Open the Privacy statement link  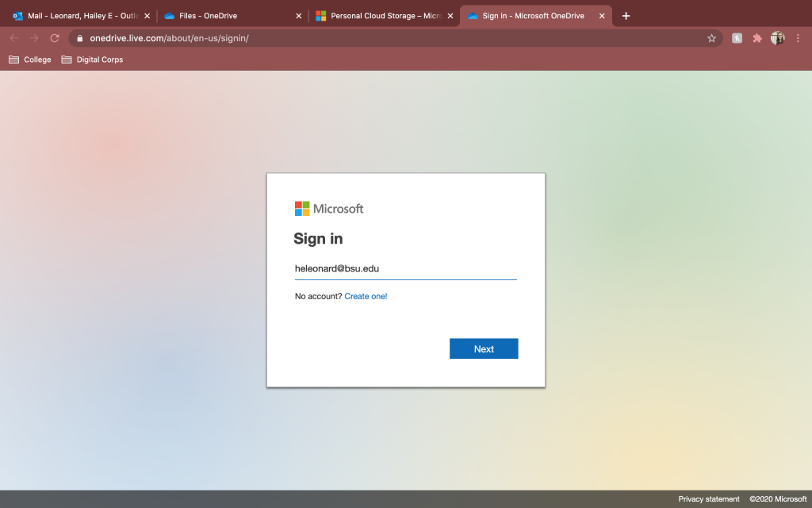(x=708, y=499)
